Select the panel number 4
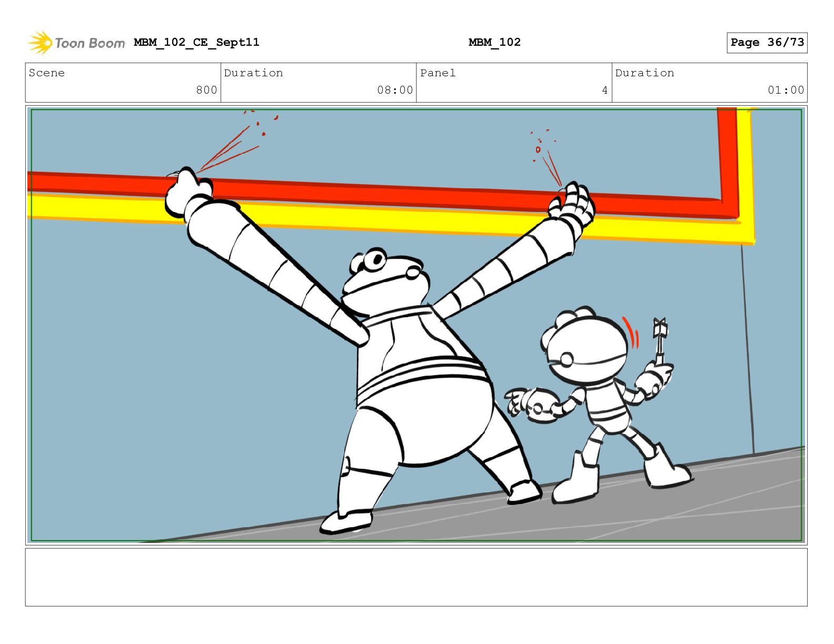 (605, 90)
